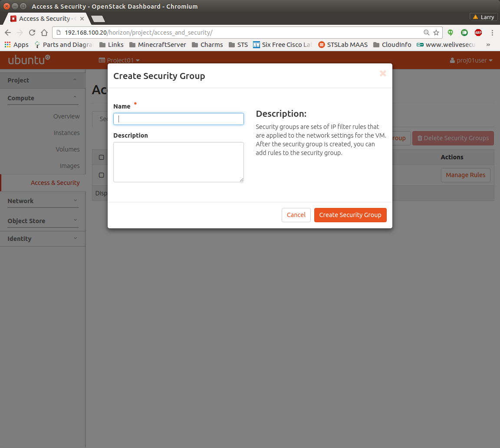Open the proj01user account dropdown
This screenshot has width=500, height=448.
coord(471,60)
